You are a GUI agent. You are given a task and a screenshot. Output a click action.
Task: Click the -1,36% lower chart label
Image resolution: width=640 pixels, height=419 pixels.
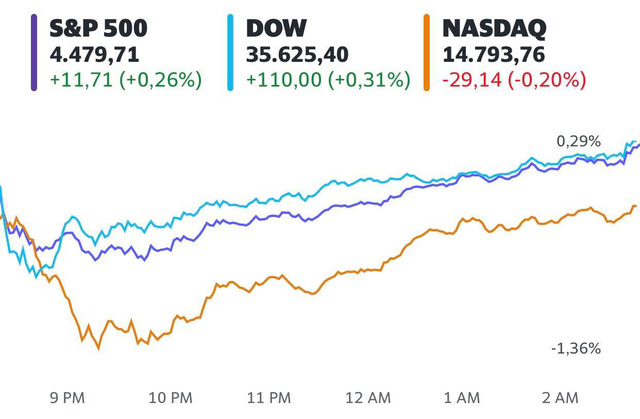(x=576, y=348)
